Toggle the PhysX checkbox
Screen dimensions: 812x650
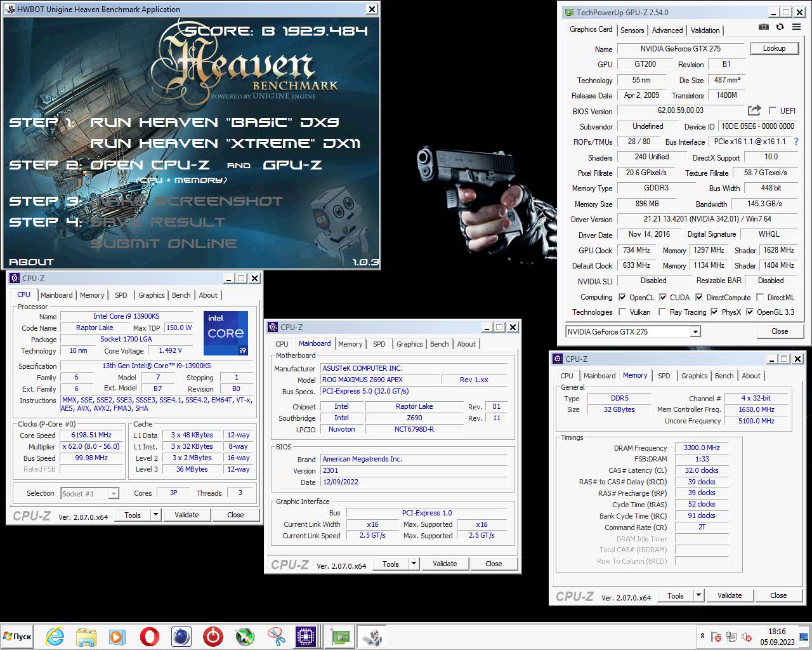(x=714, y=312)
